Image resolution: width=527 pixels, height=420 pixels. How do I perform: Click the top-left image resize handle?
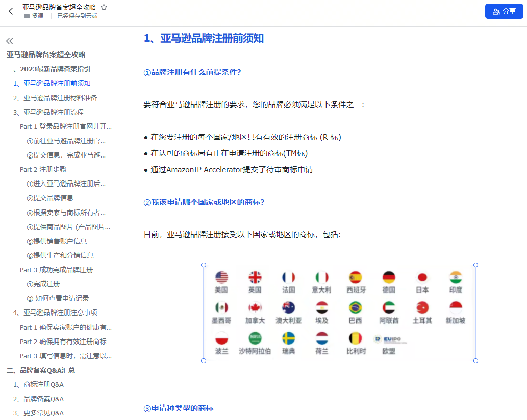(204, 265)
